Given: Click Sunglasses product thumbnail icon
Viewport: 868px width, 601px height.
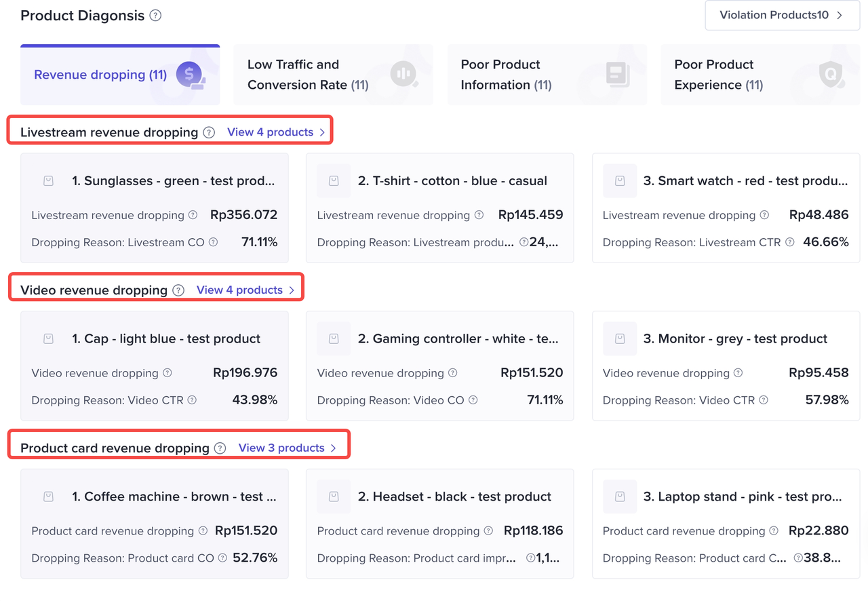Looking at the screenshot, I should (48, 181).
